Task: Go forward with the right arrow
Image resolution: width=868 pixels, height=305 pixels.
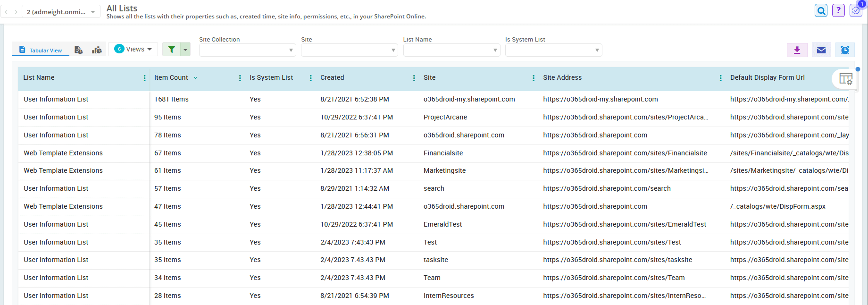Action: pyautogui.click(x=16, y=12)
